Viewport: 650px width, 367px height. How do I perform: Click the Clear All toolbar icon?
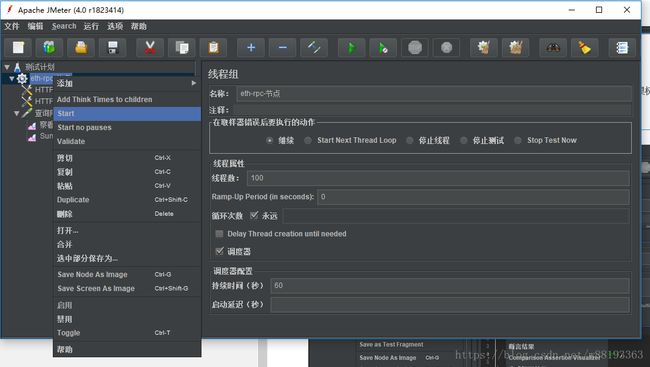[x=515, y=48]
